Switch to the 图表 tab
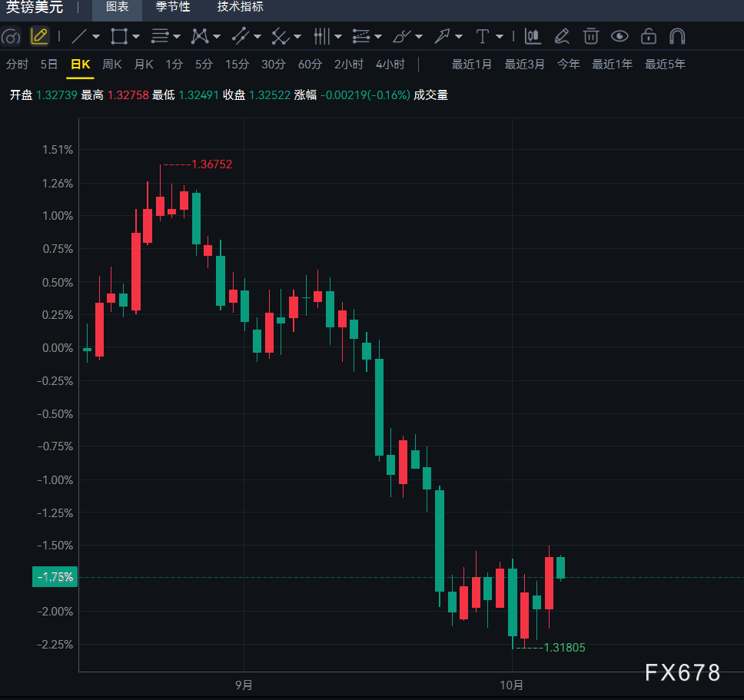This screenshot has height=700, width=744. 117,7
